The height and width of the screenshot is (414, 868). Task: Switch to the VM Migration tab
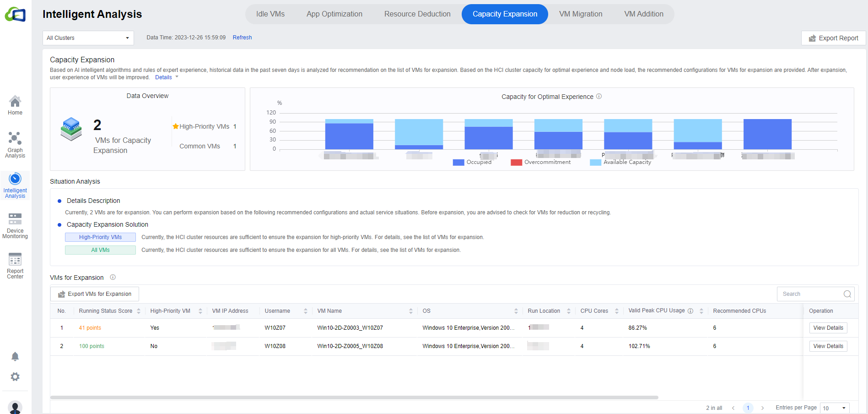[x=580, y=14]
